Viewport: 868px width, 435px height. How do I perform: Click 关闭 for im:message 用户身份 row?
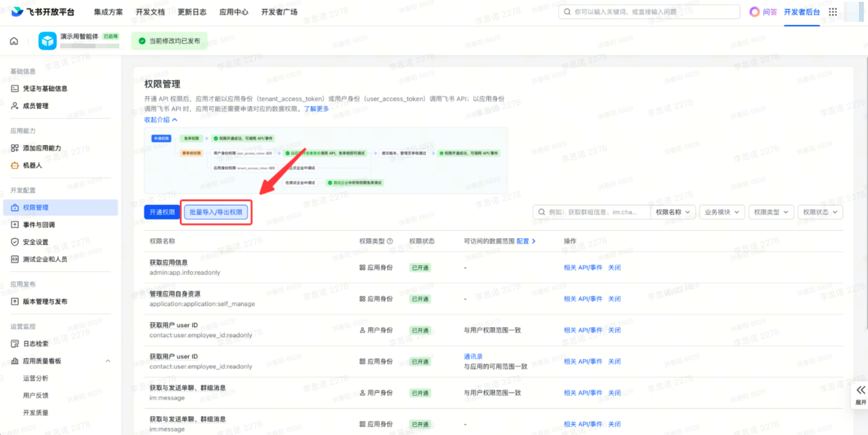[x=614, y=393]
